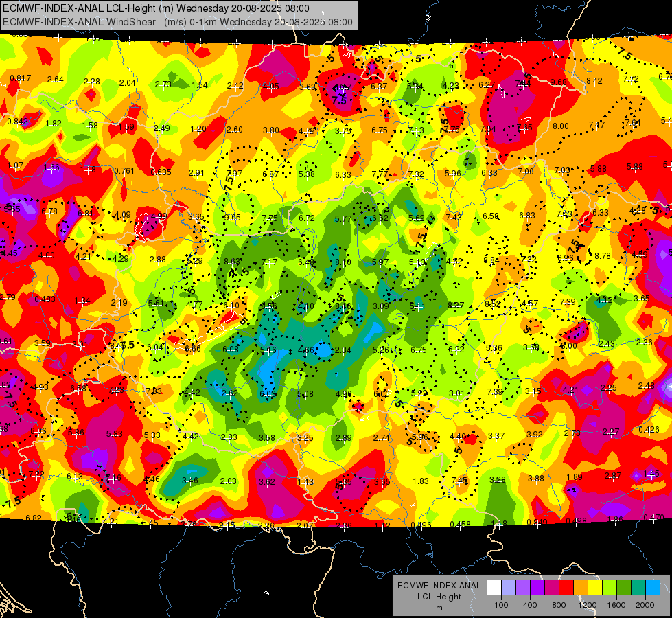Click the grid value 2.34
The image size is (672, 618).
343,350
